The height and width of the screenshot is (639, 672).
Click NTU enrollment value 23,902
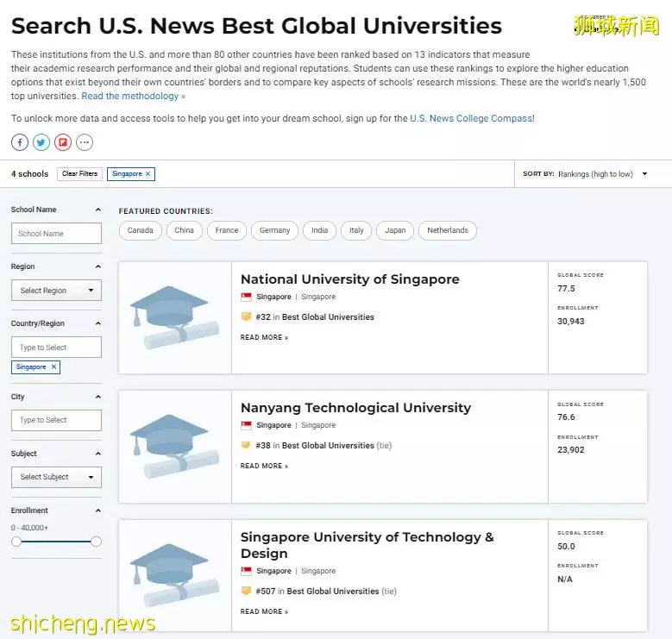click(571, 449)
